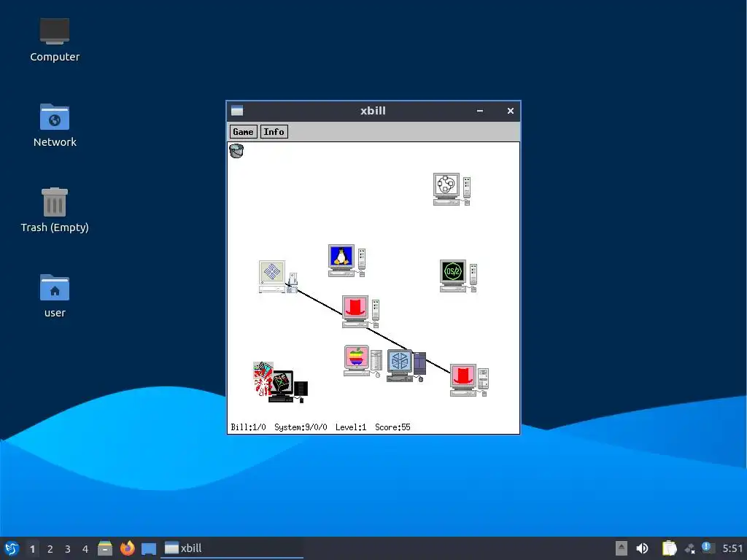Open the LXQt start menu
Screen dimensions: 747x560
click(x=12, y=548)
